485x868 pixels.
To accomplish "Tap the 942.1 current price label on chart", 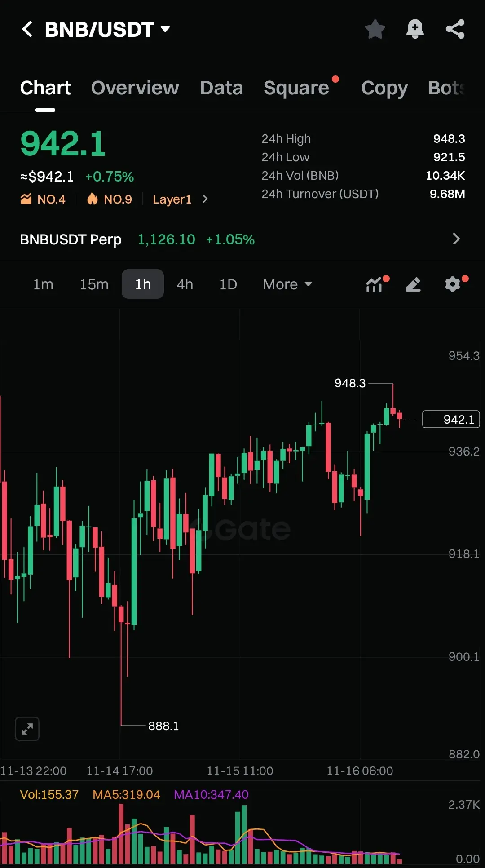I will [x=451, y=420].
